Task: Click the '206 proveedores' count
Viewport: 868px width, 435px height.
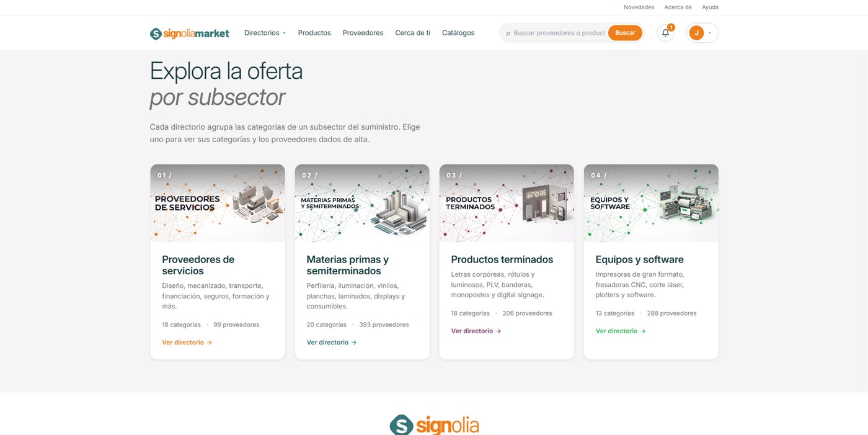Action: [527, 313]
